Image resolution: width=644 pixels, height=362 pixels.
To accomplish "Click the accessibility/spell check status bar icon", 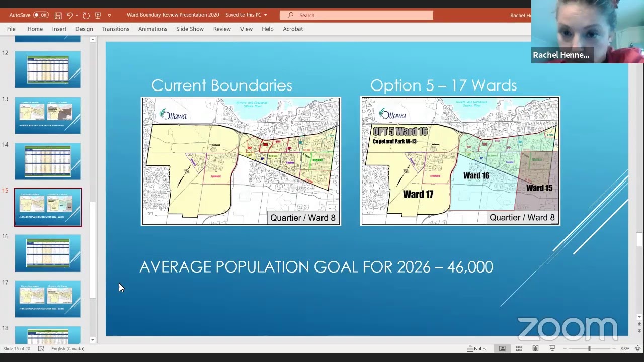I will click(41, 348).
